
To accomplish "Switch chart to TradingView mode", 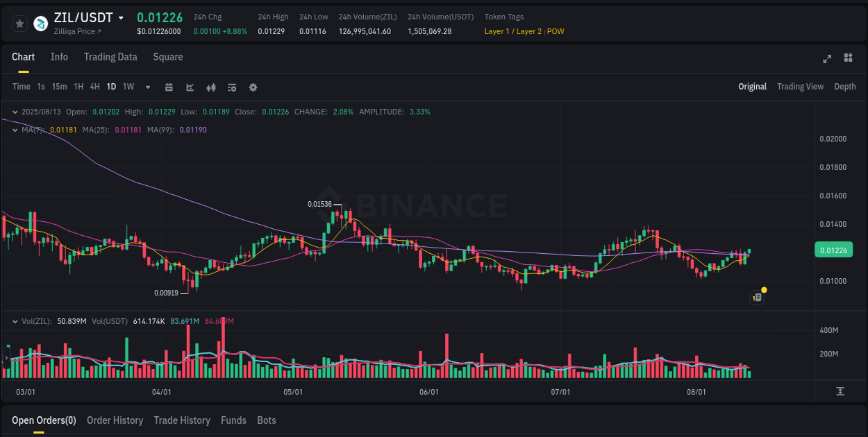I will [x=800, y=87].
